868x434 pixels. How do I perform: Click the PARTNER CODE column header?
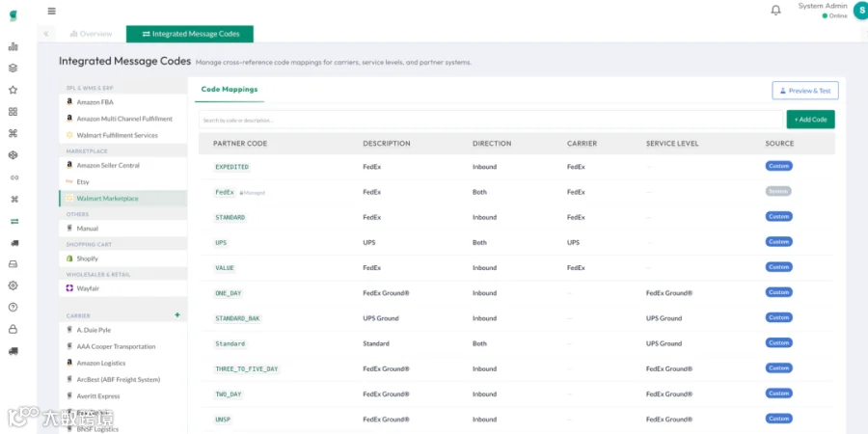click(x=240, y=144)
